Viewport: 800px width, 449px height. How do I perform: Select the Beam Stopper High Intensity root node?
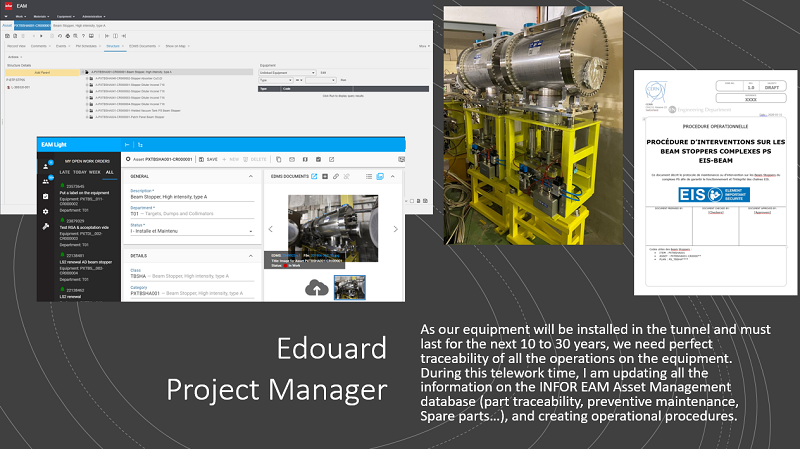[x=131, y=72]
